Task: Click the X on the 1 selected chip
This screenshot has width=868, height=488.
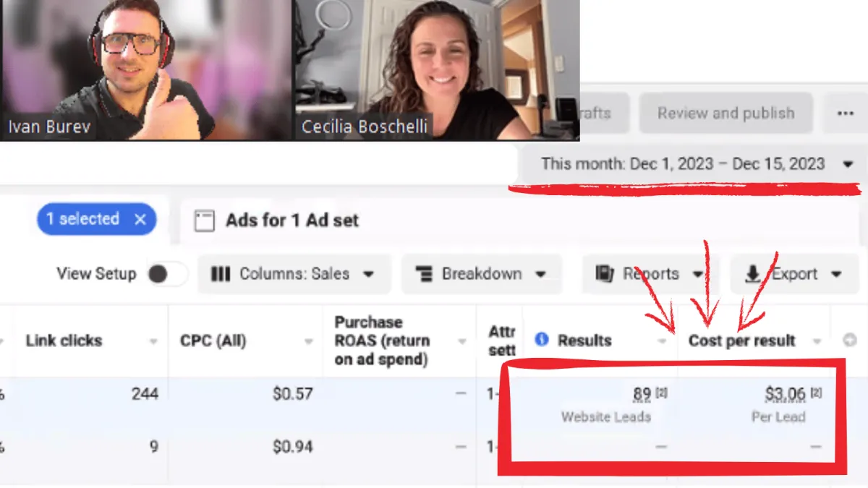Action: pos(140,219)
